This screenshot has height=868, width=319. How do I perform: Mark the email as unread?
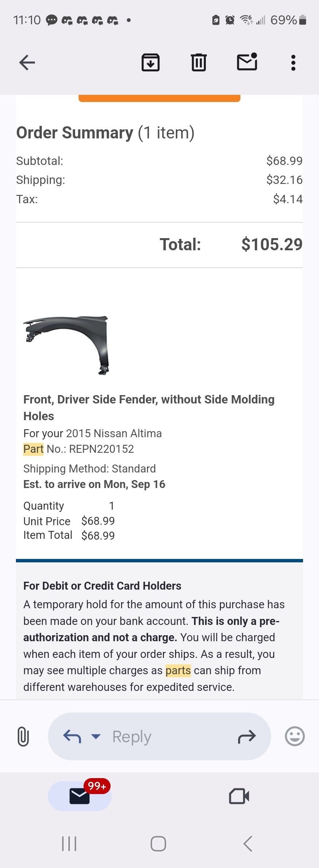pyautogui.click(x=247, y=62)
